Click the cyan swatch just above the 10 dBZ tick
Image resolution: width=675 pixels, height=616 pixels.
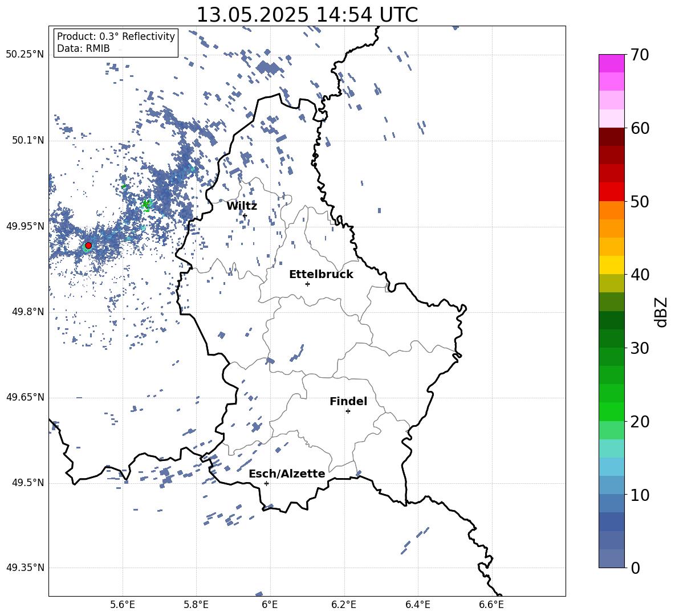pos(611,486)
